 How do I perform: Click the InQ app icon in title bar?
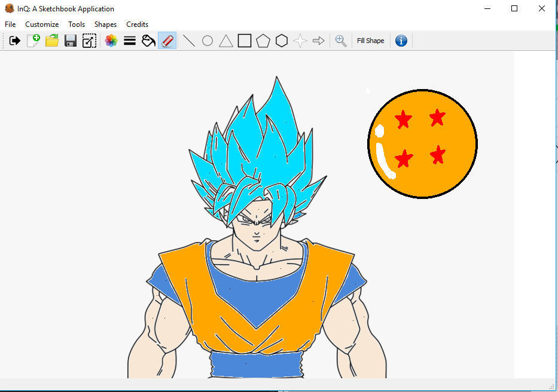[9, 8]
